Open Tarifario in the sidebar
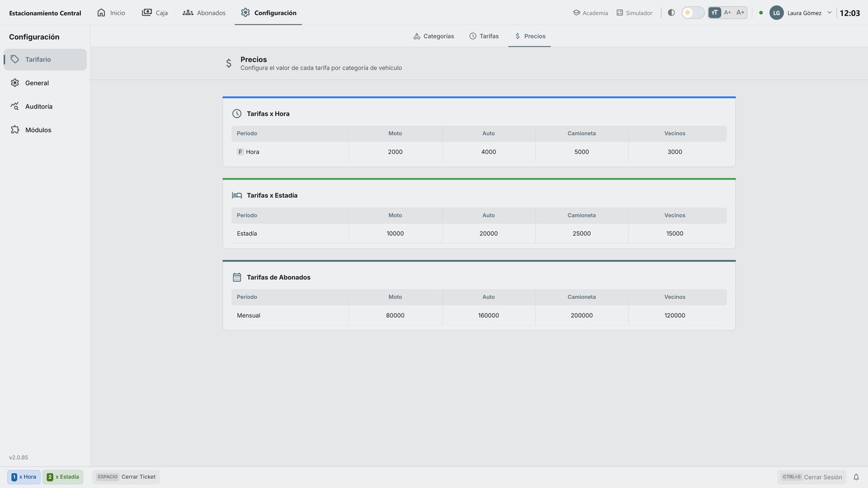Viewport: 868px width, 488px height. (x=45, y=60)
